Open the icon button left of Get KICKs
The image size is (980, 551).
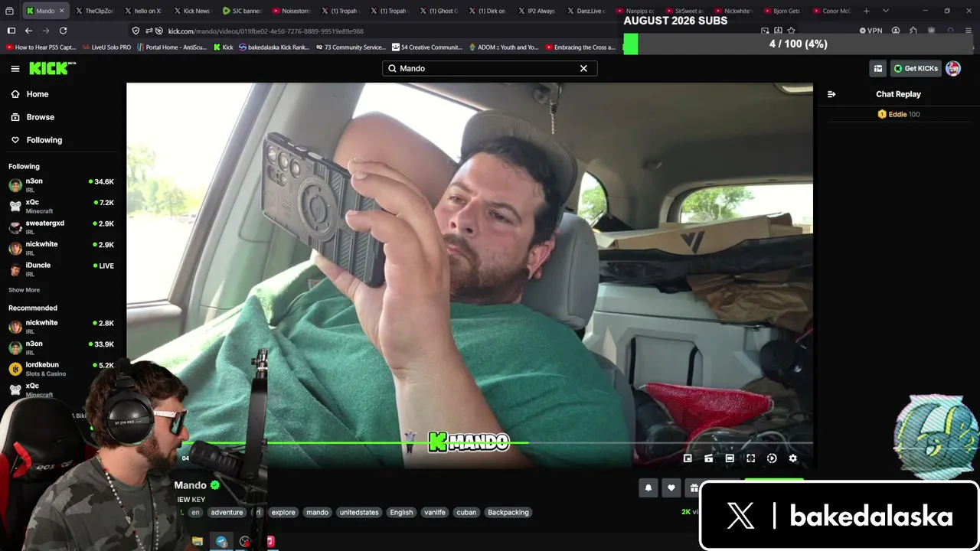[878, 68]
